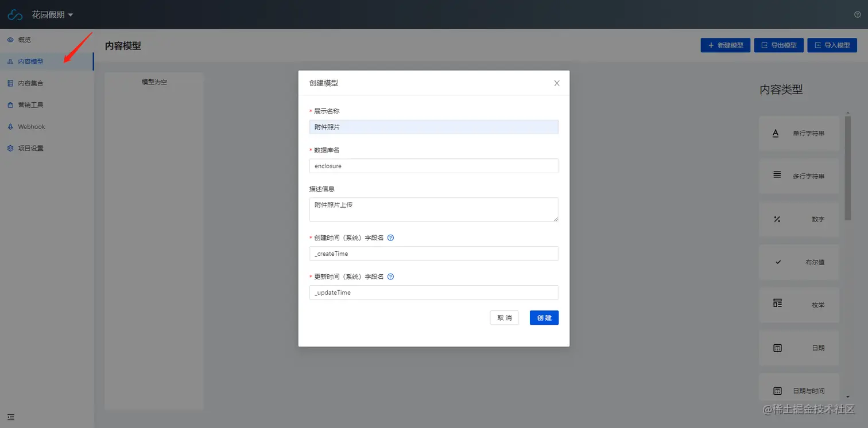Click the 展示名称 input field
The width and height of the screenshot is (868, 428).
[433, 127]
